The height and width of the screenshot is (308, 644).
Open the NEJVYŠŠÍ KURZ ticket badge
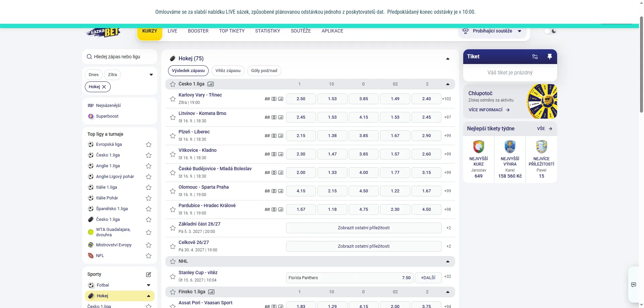pyautogui.click(x=479, y=147)
